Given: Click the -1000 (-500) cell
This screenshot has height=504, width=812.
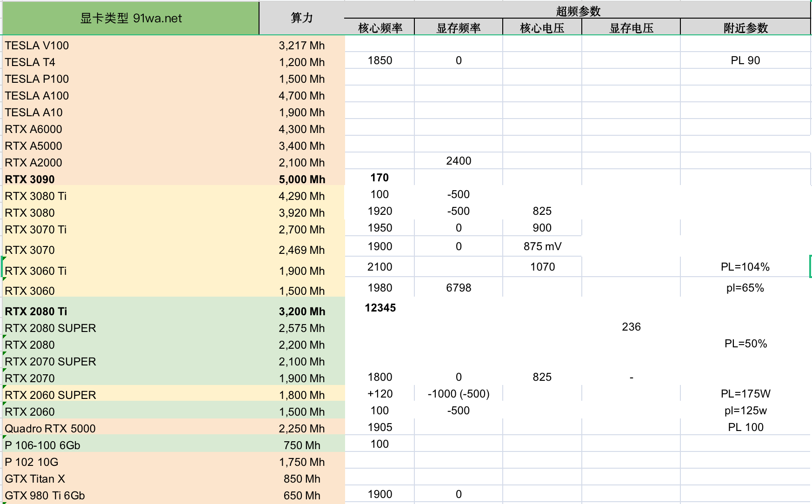Looking at the screenshot, I should click(459, 394).
